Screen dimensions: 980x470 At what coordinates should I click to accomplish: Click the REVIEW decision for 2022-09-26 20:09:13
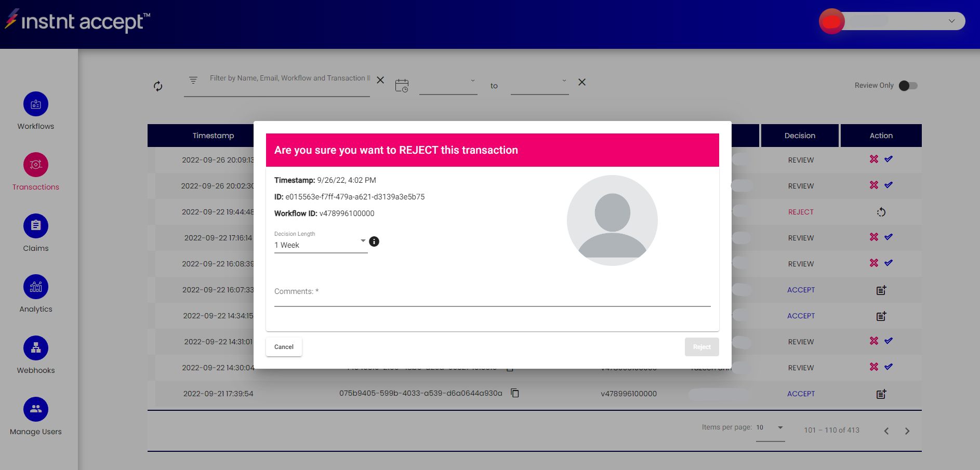click(x=801, y=160)
